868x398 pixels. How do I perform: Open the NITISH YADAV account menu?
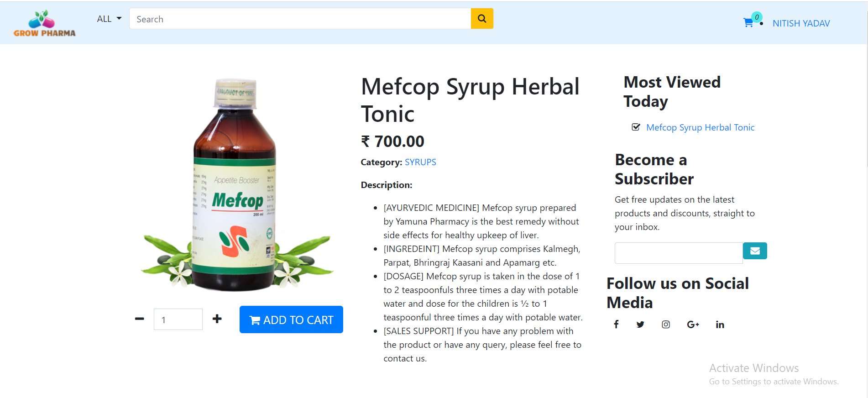pos(801,23)
